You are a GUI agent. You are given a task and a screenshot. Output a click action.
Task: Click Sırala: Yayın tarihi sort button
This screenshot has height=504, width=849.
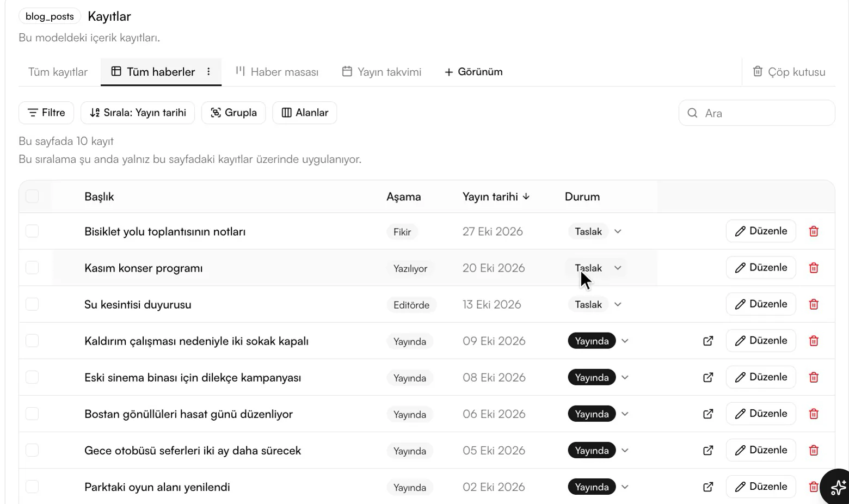(138, 113)
